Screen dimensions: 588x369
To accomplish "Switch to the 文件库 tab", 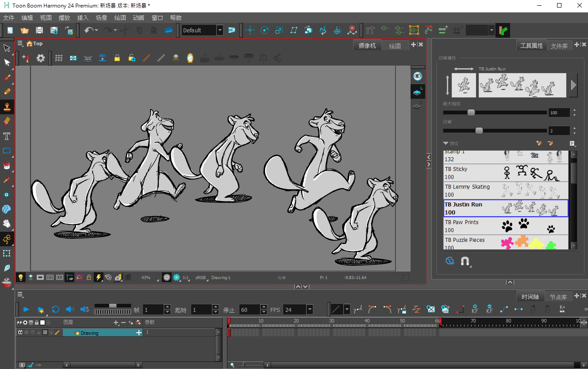I will [x=559, y=46].
